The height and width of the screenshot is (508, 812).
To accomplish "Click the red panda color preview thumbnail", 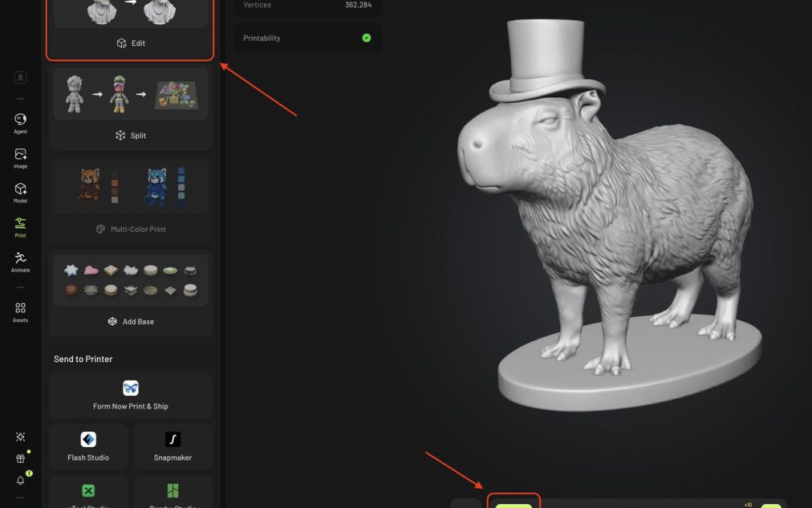I will (x=131, y=187).
